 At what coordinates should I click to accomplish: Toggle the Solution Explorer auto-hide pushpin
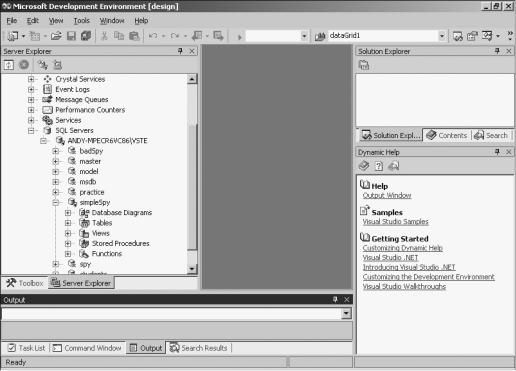coord(497,51)
